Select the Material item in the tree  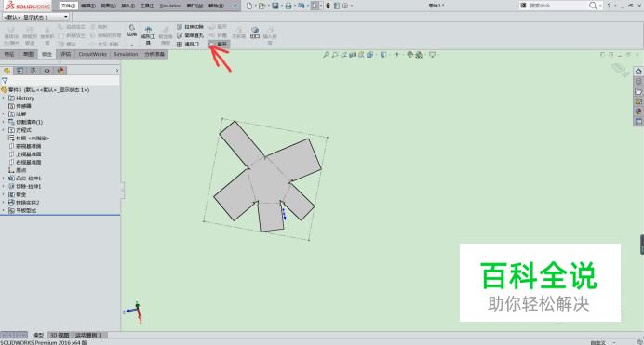[x=29, y=139]
